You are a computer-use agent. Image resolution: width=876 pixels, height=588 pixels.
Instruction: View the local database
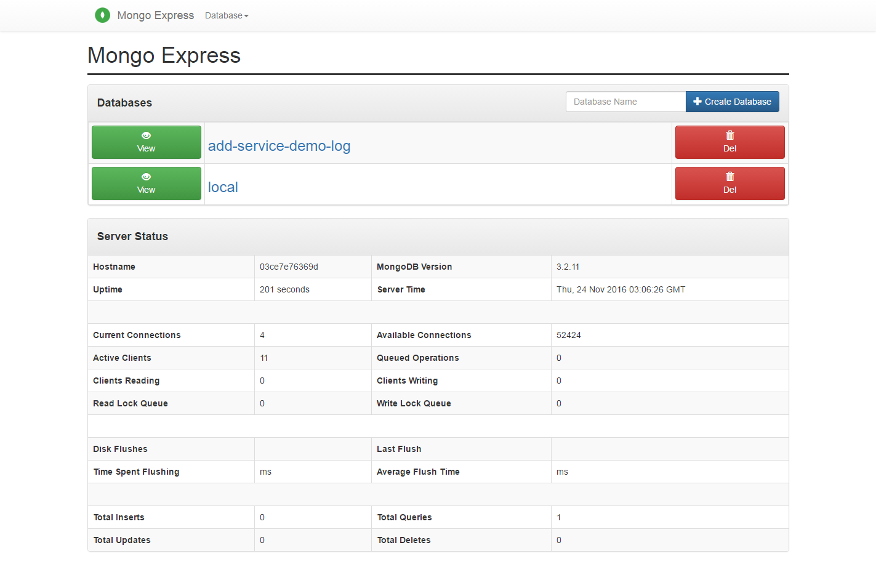(x=147, y=183)
